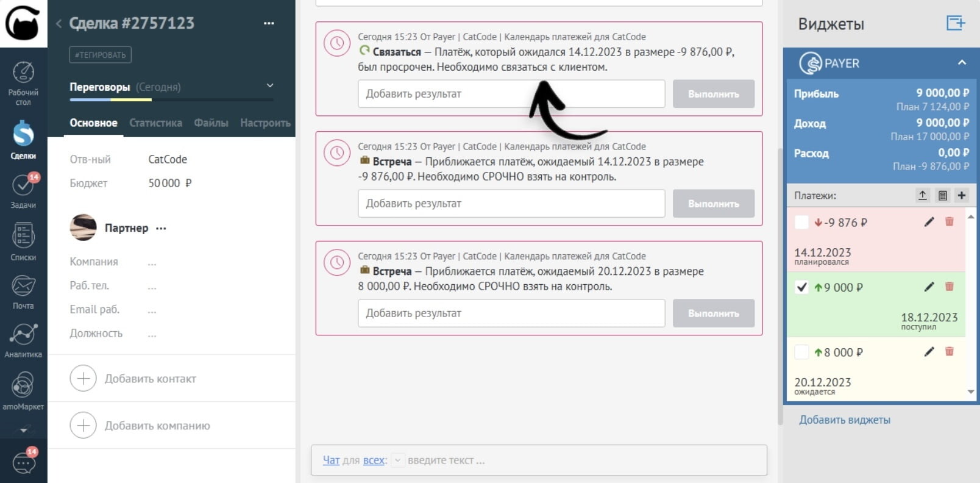Click clock icon of 20.12.2023 Встреча task

pyautogui.click(x=337, y=263)
